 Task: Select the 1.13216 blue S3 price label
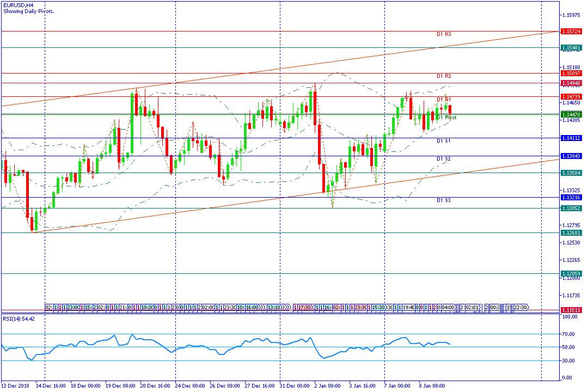[x=571, y=197]
